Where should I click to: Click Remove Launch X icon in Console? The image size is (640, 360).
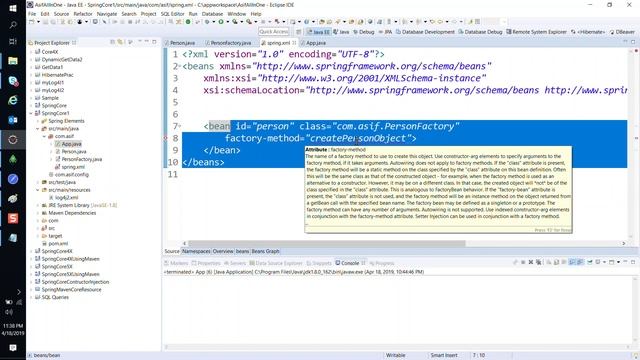click(531, 262)
